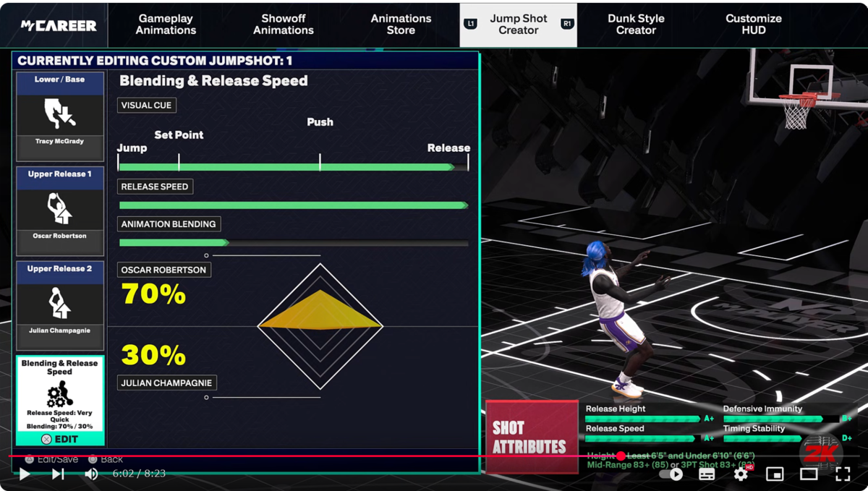Toggle the autoplay switch
Viewport: 868px width, 491px height.
[671, 474]
